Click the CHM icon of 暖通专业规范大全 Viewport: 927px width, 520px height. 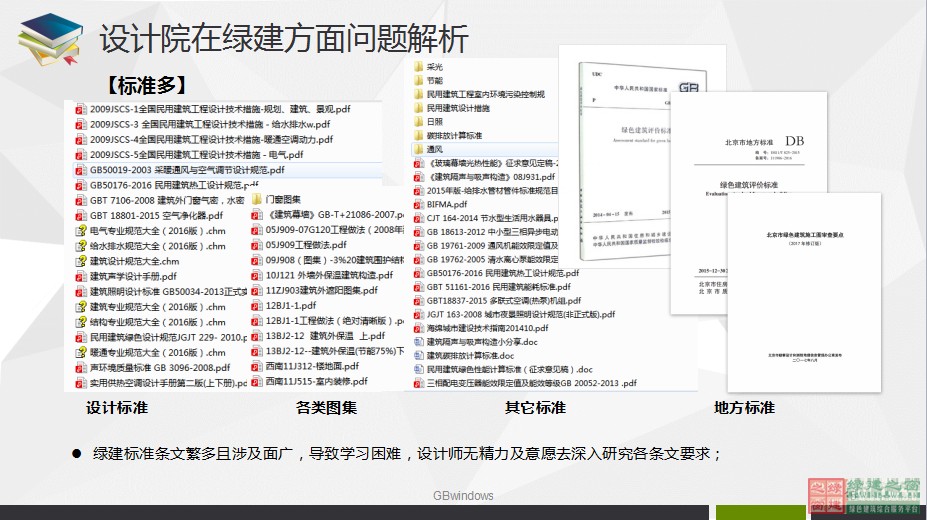[x=81, y=353]
